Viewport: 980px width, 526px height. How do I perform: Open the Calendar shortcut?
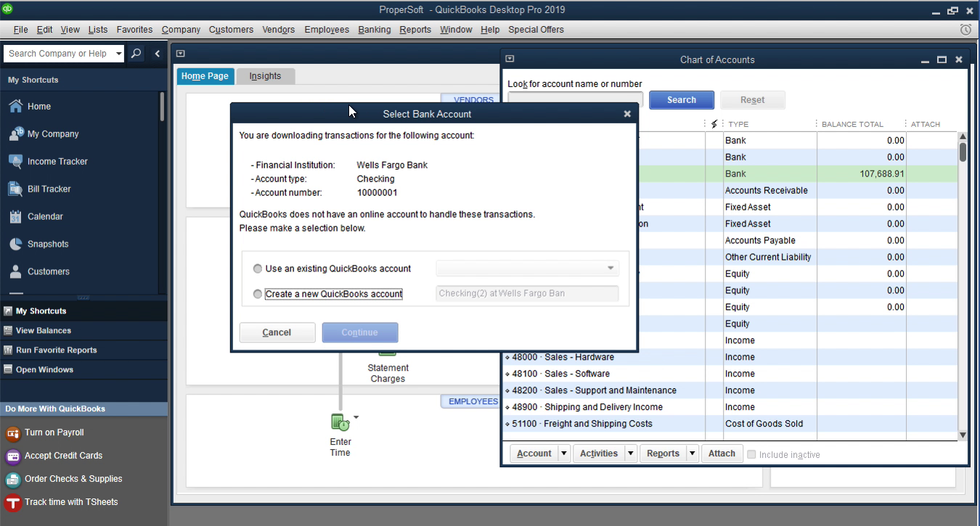tap(45, 216)
